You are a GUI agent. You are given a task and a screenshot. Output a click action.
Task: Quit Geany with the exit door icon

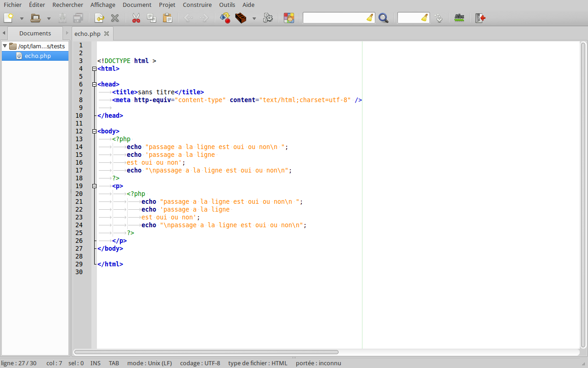point(481,18)
